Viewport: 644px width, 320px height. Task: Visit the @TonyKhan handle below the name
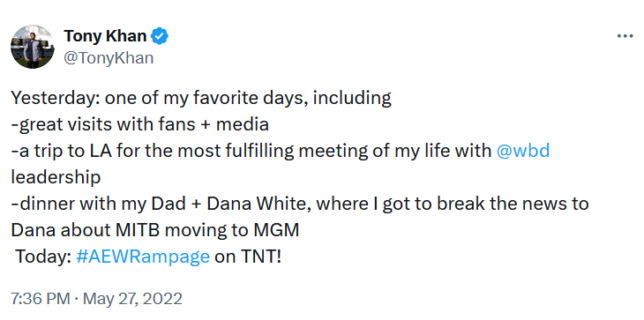click(x=109, y=58)
